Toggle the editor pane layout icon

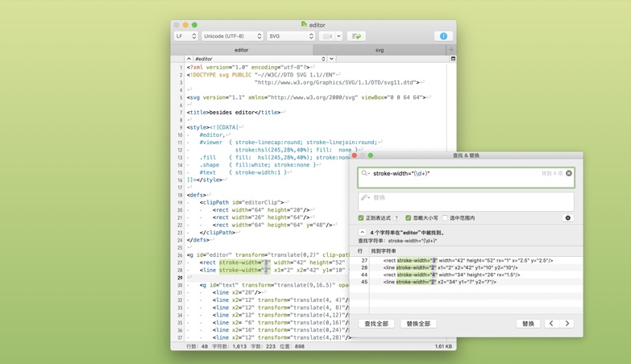click(x=327, y=36)
